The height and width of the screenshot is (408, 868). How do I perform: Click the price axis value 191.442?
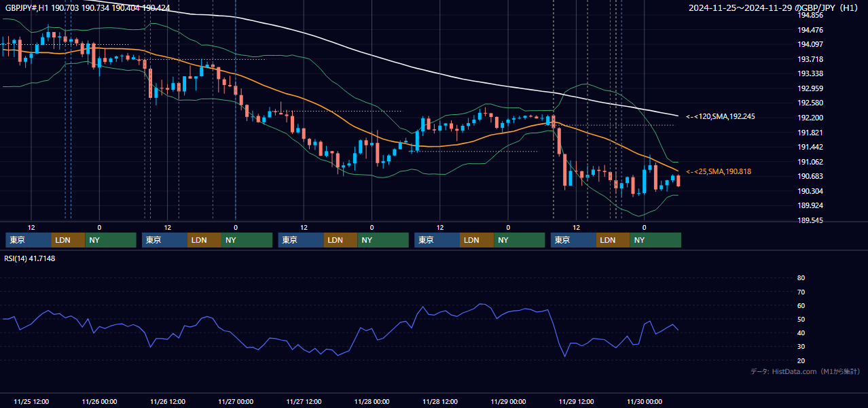coord(810,148)
